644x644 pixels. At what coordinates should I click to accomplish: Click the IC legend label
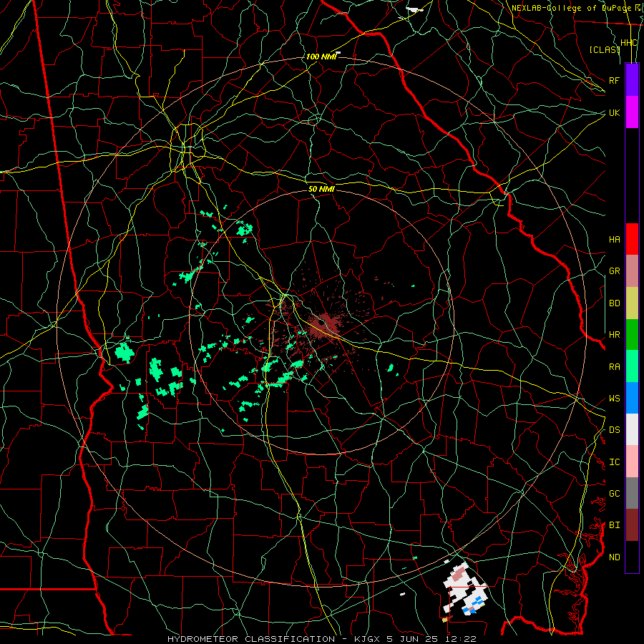tap(614, 462)
